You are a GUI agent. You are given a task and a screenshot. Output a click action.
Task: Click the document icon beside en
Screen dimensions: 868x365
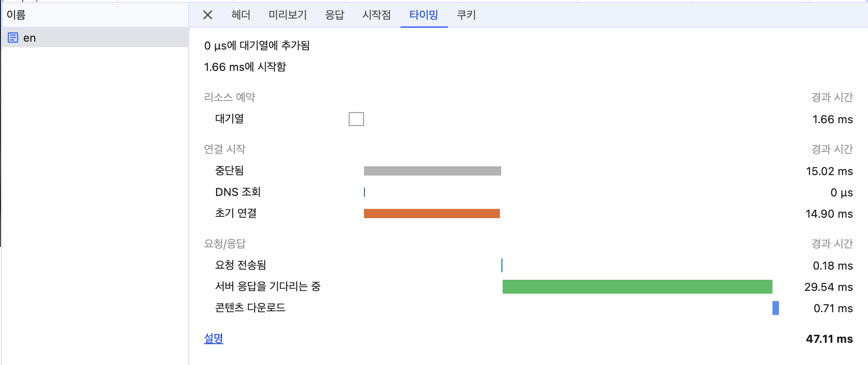13,38
